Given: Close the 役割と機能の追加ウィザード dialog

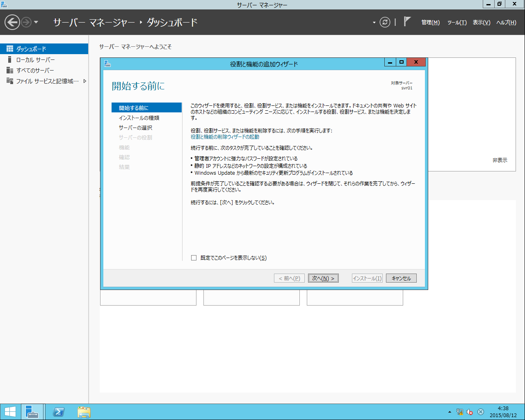Looking at the screenshot, I should (416, 62).
